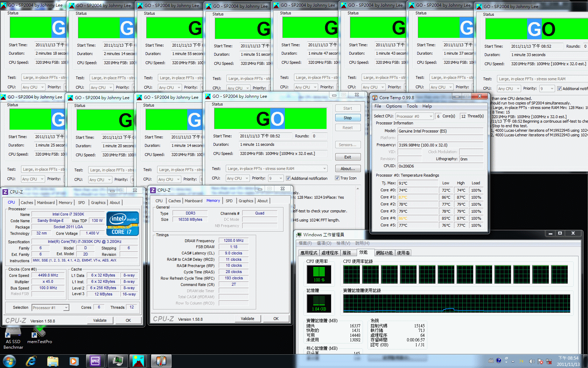The image size is (588, 368).
Task: Open Windows Explorer folder icon on taskbar
Action: (53, 361)
